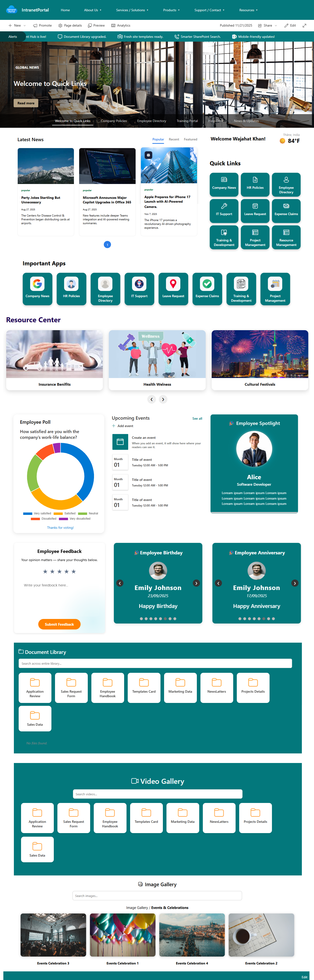The width and height of the screenshot is (314, 980).
Task: Open Employee Handbook folder in Document Library
Action: (x=108, y=687)
